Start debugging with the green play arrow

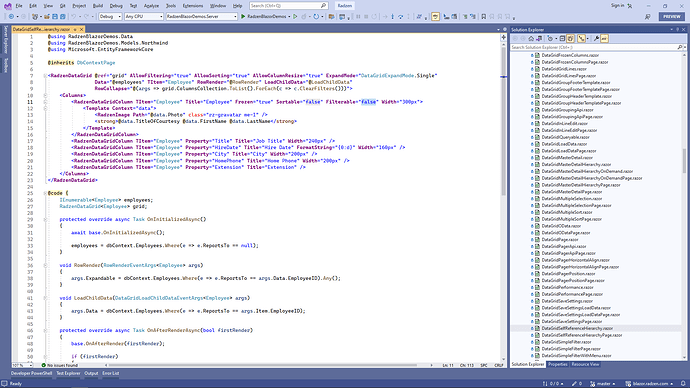pyautogui.click(x=243, y=16)
